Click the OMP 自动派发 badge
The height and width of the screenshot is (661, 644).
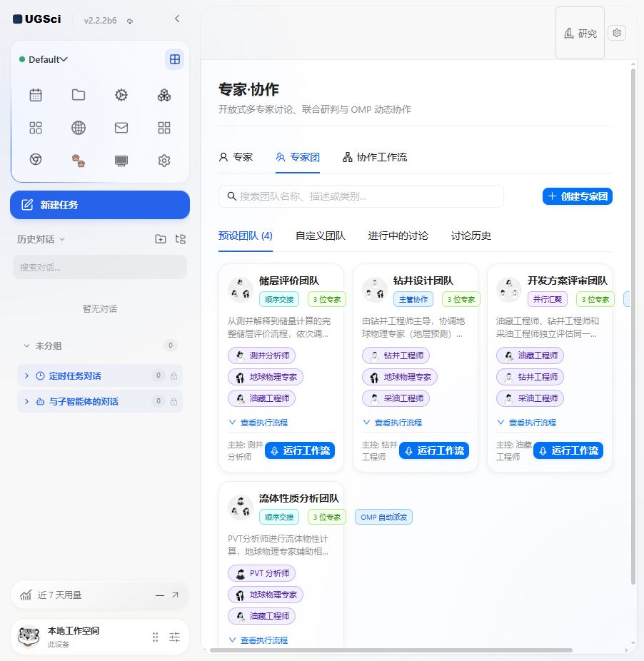point(384,518)
